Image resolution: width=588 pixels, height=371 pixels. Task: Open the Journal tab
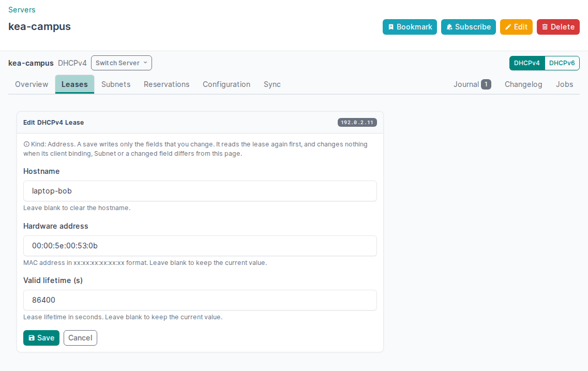(472, 84)
